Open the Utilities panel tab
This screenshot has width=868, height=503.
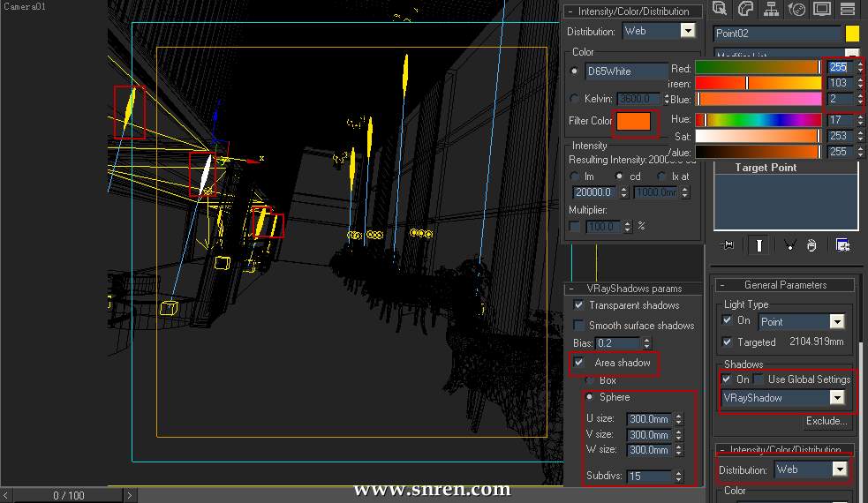(x=848, y=9)
